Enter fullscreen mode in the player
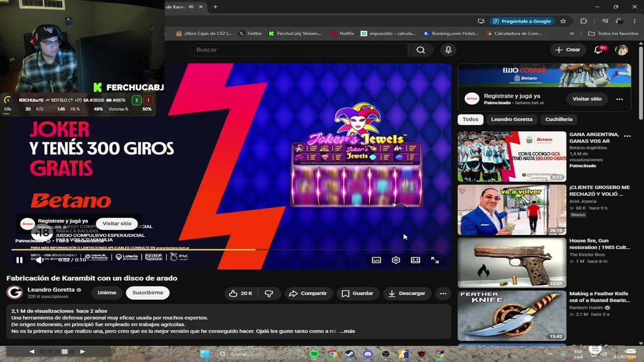 tap(435, 260)
